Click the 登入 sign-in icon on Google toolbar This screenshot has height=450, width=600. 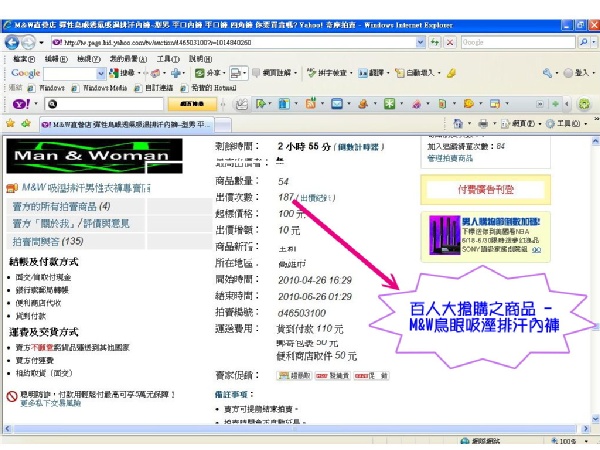[568, 73]
